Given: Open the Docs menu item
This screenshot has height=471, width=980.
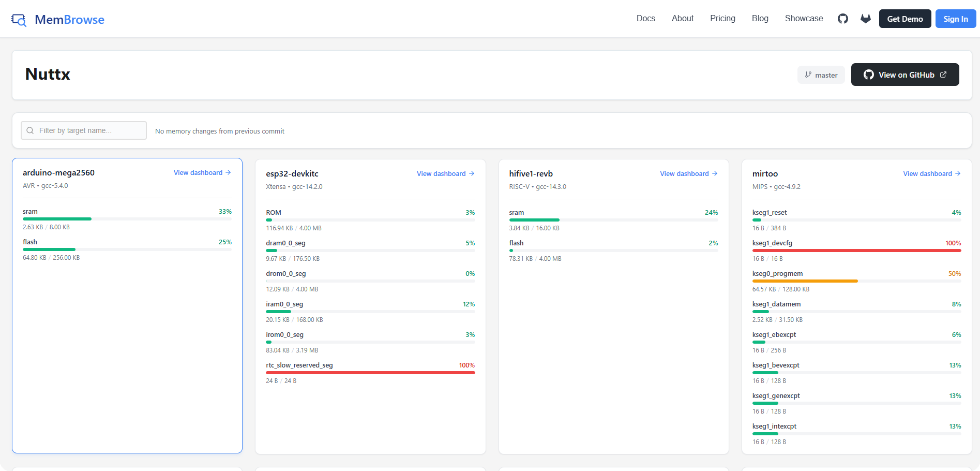Looking at the screenshot, I should coord(645,19).
